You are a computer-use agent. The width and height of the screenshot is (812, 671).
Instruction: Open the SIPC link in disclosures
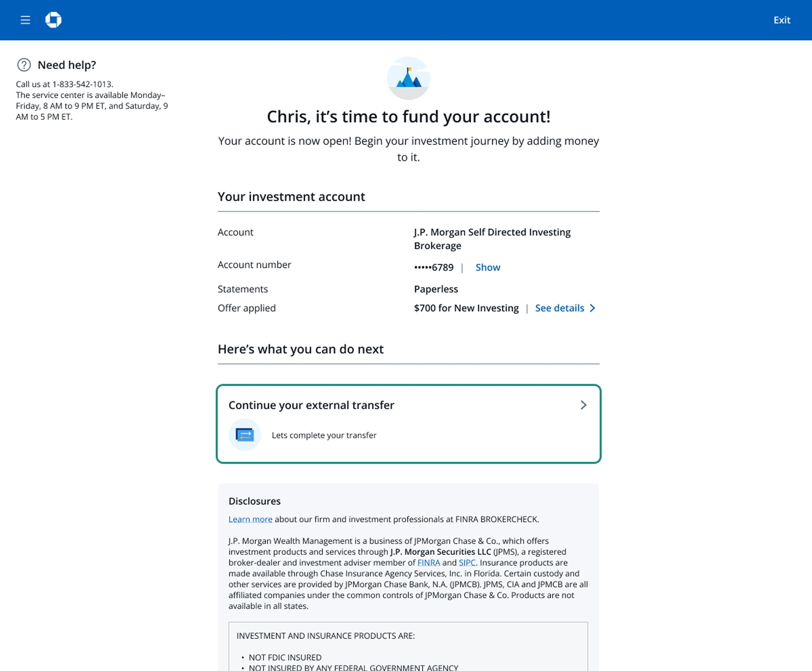click(x=467, y=562)
